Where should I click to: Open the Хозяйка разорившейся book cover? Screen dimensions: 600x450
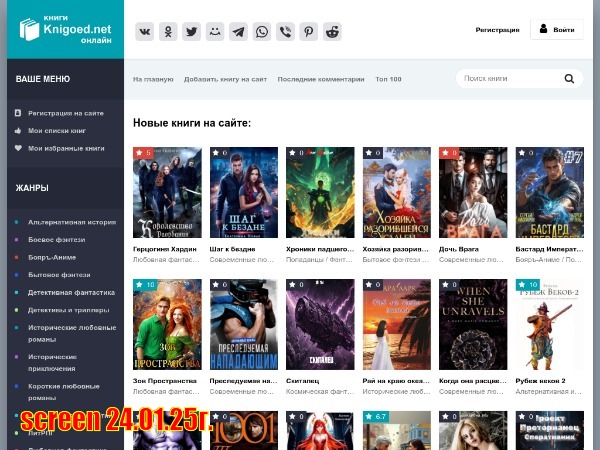coord(397,192)
